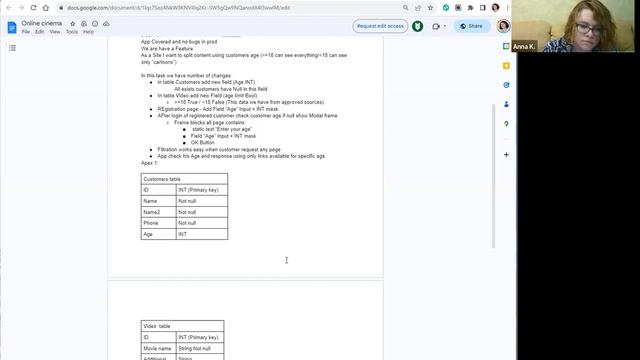Click the Video table header cell
The height and width of the screenshot is (360, 640).
click(182, 326)
